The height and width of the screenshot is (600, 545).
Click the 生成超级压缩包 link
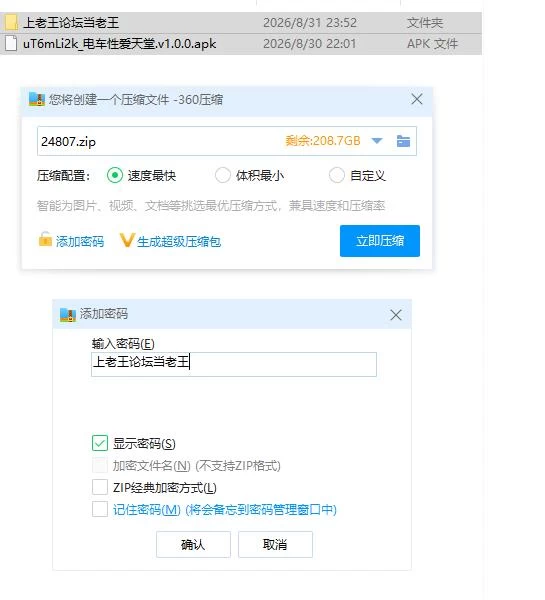[179, 241]
